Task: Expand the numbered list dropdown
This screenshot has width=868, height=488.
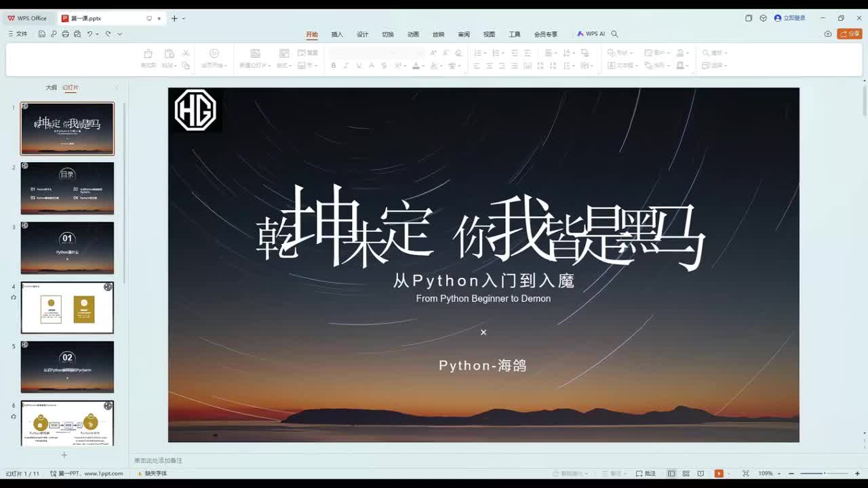Action: (502, 53)
